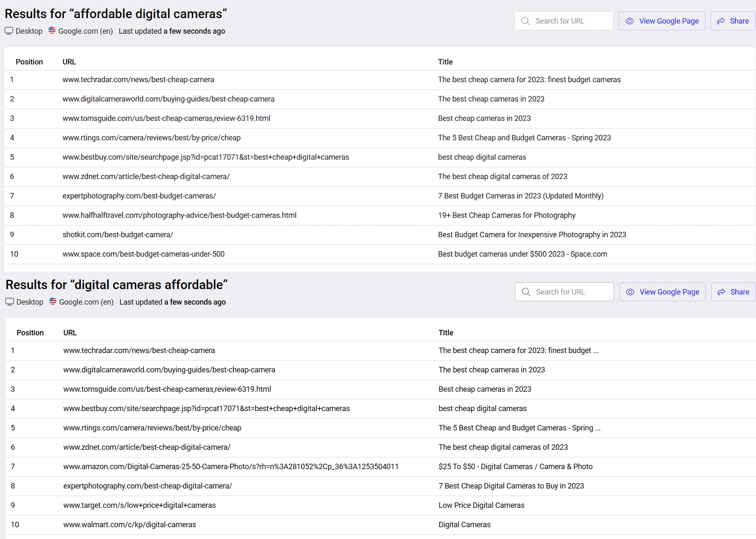756x539 pixels.
Task: Select the title "7 Best Budget Cameras in 2023 (Updated Monthly)"
Action: pos(521,196)
